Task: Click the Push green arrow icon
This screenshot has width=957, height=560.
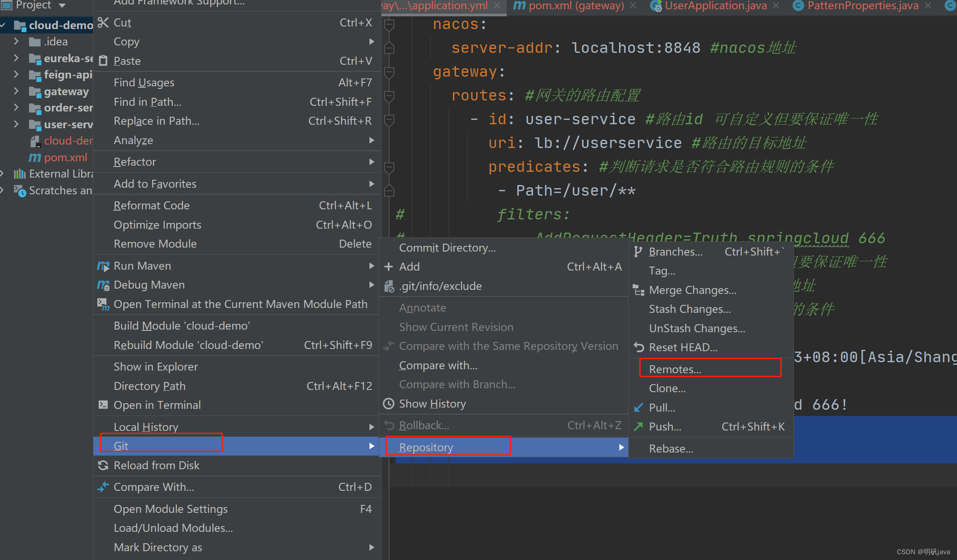Action: click(638, 426)
